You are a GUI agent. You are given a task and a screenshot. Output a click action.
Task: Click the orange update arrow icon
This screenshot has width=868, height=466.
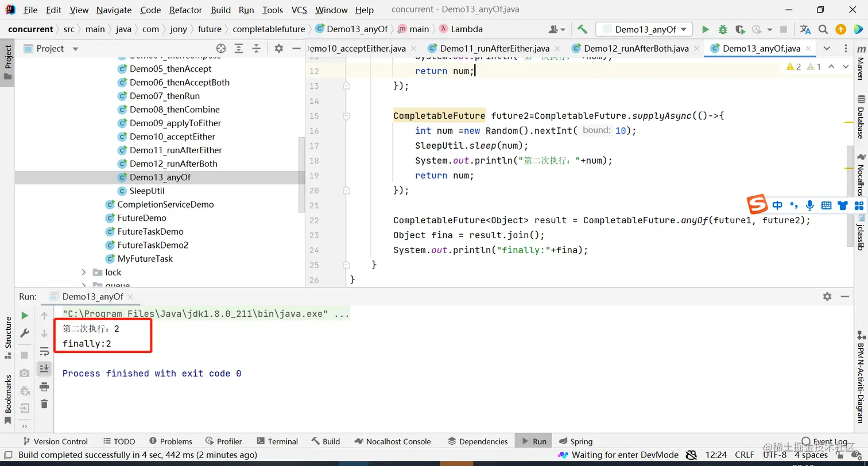840,29
